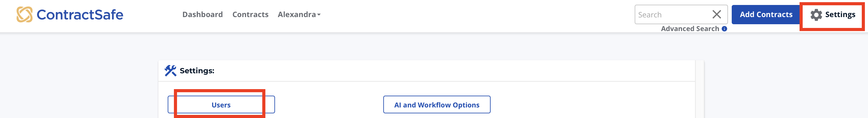
Task: Click the tools icon beside Settings heading
Action: point(170,70)
